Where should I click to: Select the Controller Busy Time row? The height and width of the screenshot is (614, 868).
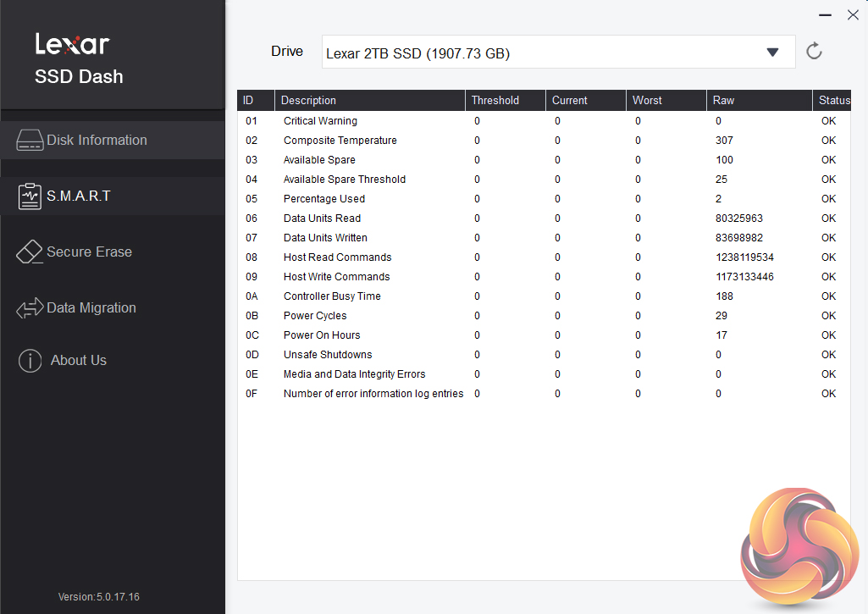(x=545, y=296)
